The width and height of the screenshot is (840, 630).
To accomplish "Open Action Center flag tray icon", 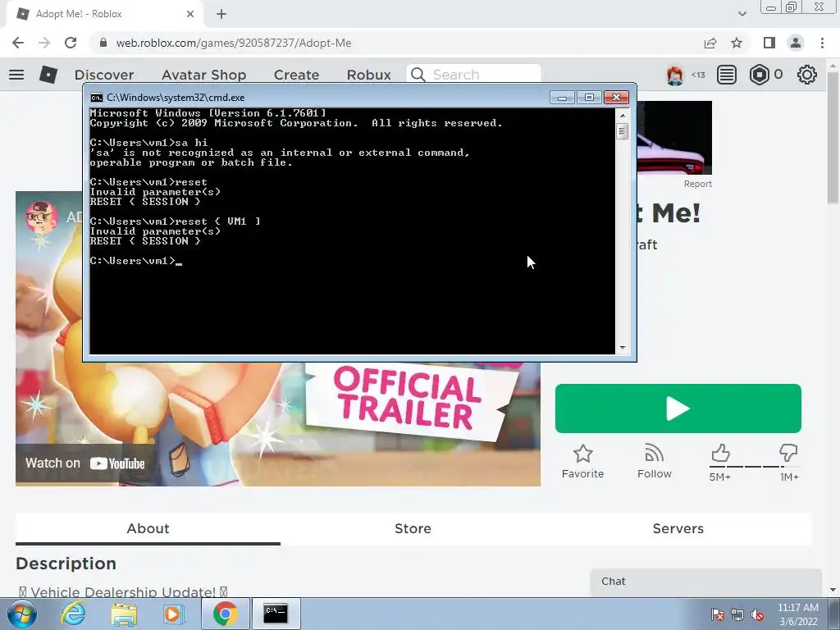I will (x=717, y=614).
